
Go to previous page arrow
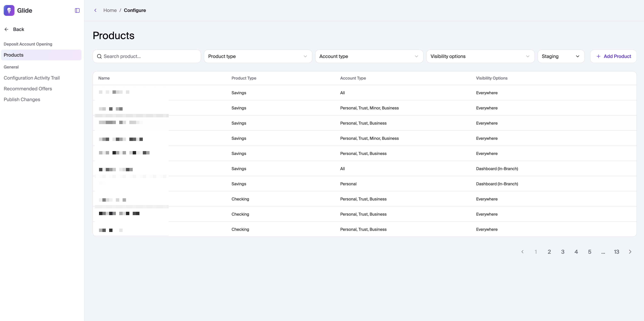[x=522, y=252]
